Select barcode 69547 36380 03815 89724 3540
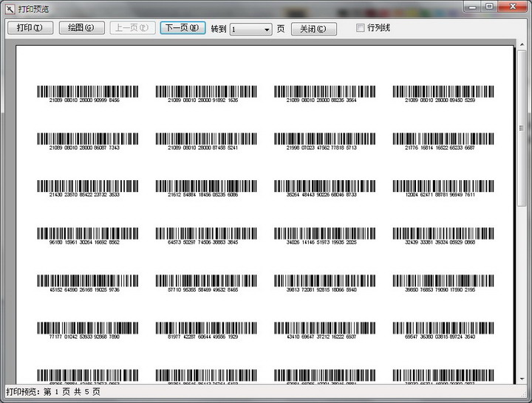Screen dimensions: 532x403 tap(443, 331)
